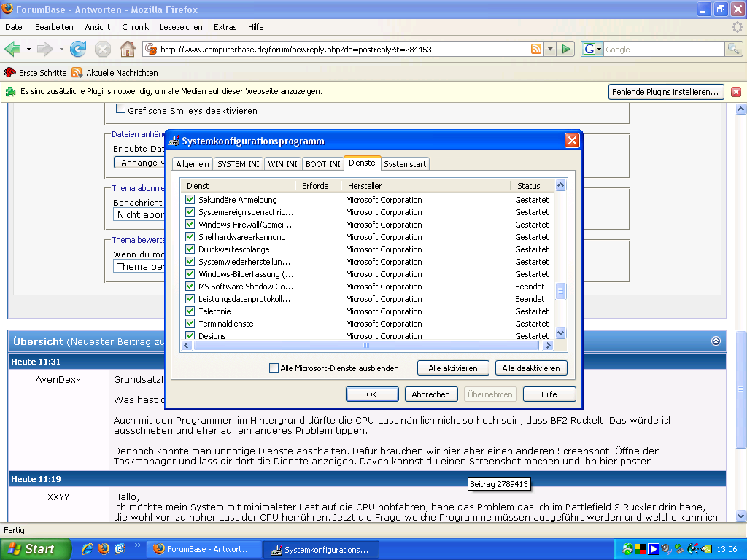Launch Internet Explorer from Quick Launch
747x560 pixels.
point(88,549)
